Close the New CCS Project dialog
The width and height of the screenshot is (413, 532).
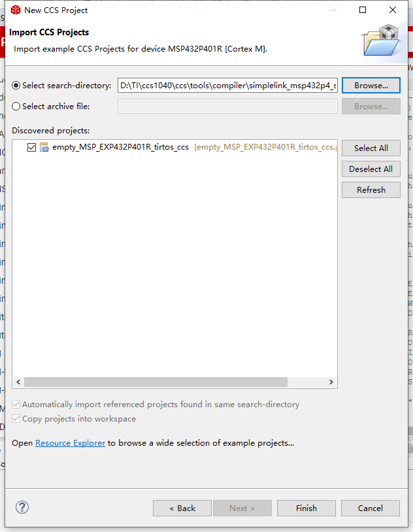click(x=393, y=10)
